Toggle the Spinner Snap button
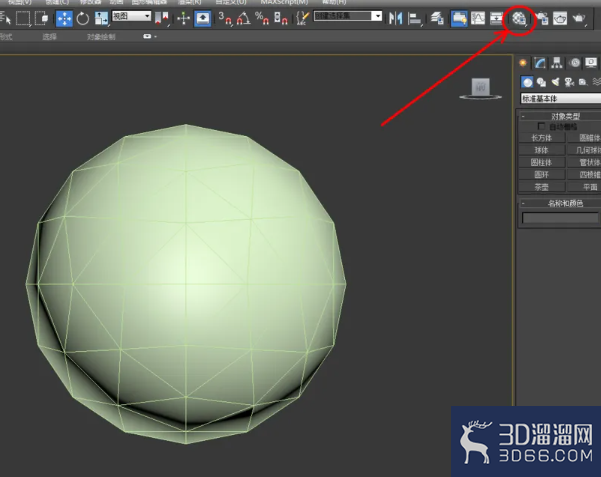Viewport: 601px width, 477px height. pos(281,18)
